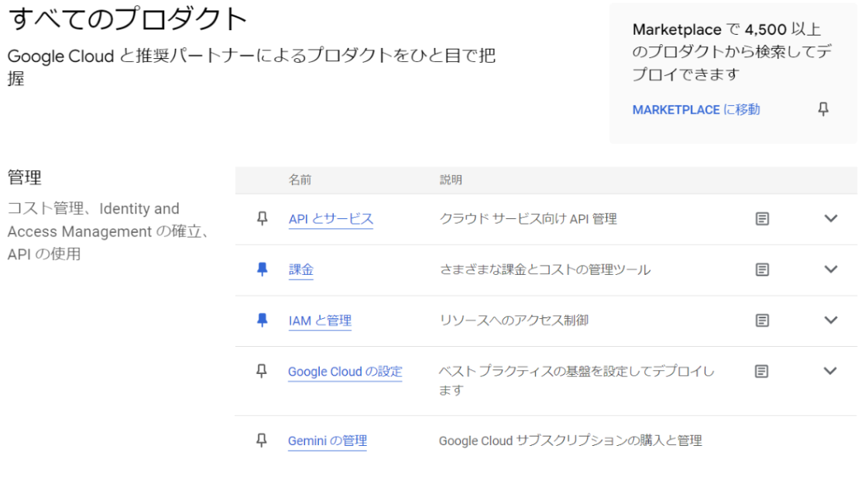Screen dimensions: 858x504
Task: Expand the Google Cloud の設定 row chevron
Action: pyautogui.click(x=830, y=371)
